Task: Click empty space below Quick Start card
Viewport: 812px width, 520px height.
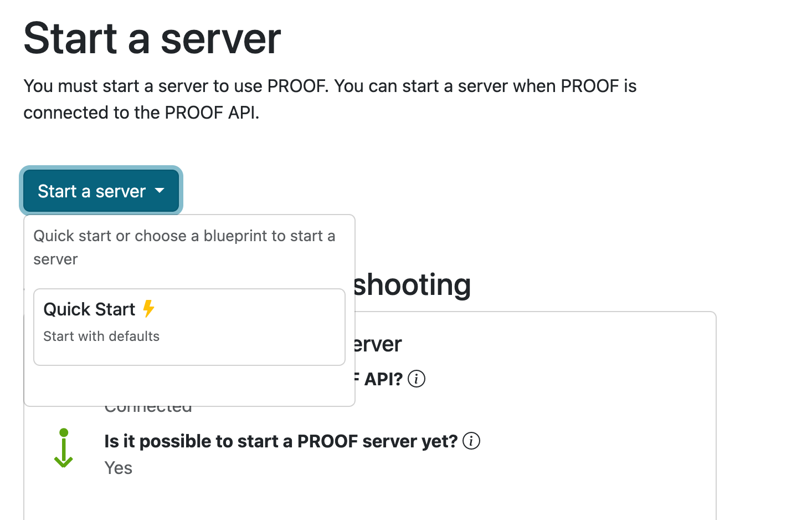Action: pyautogui.click(x=189, y=385)
